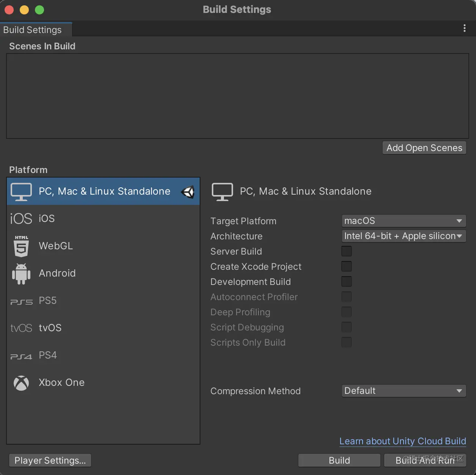
Task: Toggle the Script Debugging checkbox
Action: coord(347,327)
